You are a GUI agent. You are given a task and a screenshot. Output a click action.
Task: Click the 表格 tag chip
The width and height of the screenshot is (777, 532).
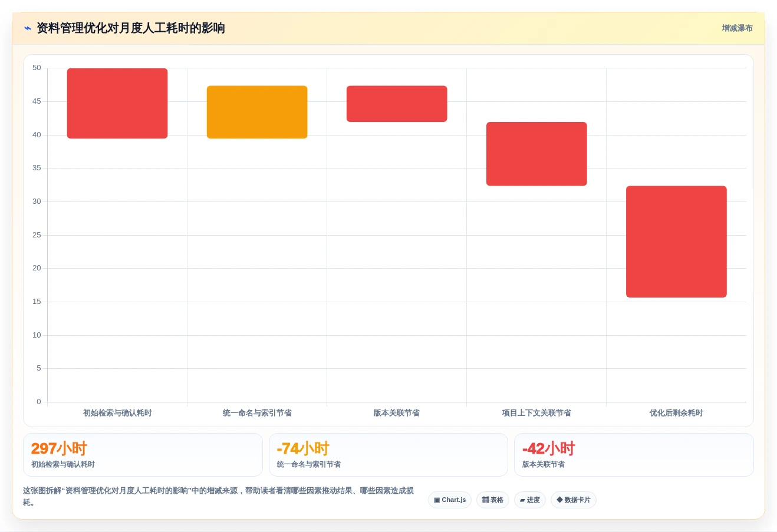point(493,500)
